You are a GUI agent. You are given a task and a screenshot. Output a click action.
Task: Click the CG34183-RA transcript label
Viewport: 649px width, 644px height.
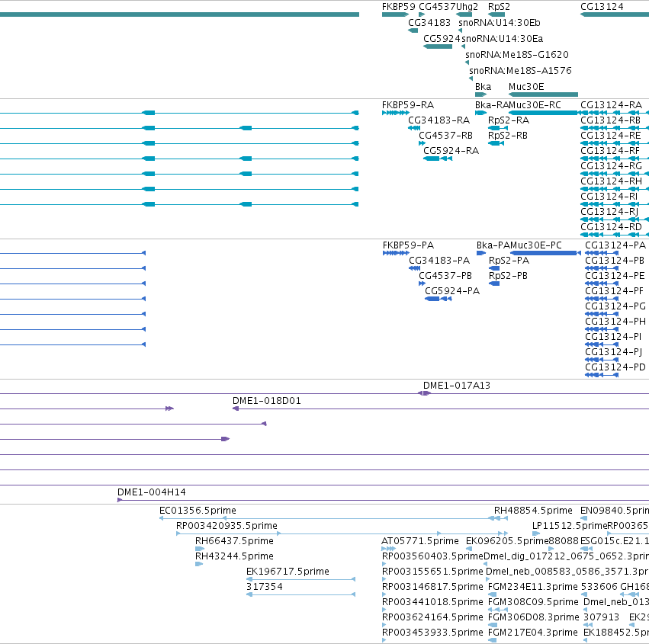point(439,120)
